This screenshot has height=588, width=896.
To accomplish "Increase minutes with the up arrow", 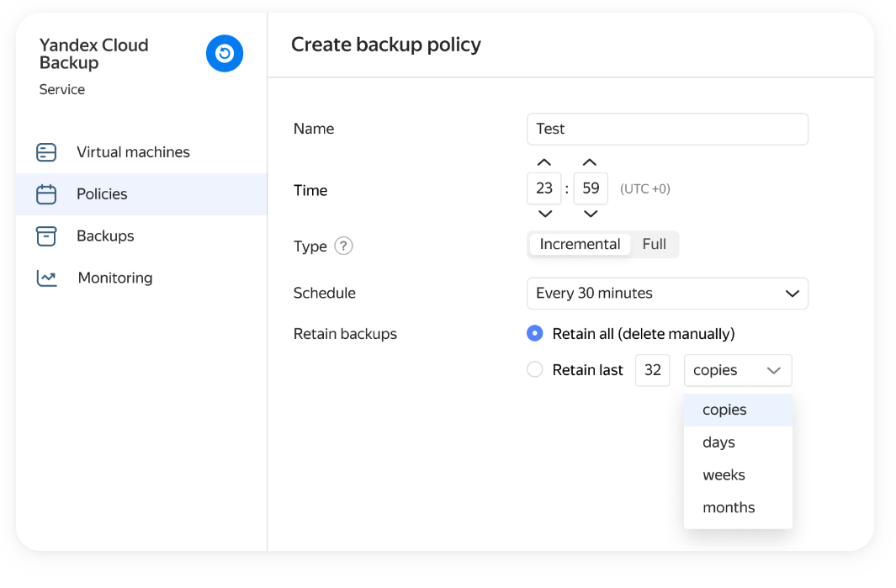I will click(591, 162).
